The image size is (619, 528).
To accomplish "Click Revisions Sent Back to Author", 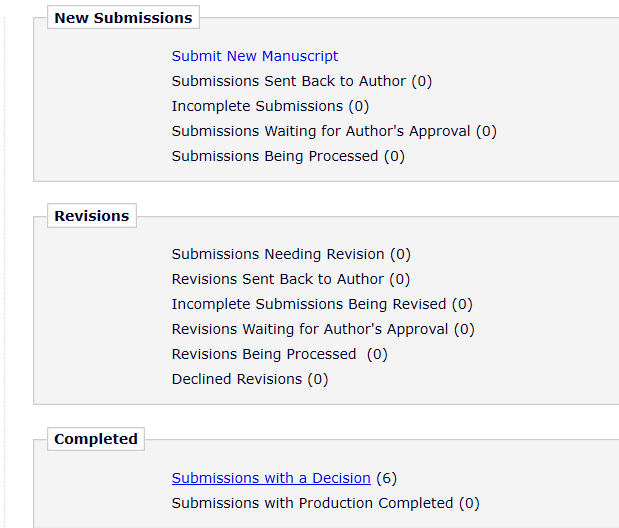I will (278, 279).
